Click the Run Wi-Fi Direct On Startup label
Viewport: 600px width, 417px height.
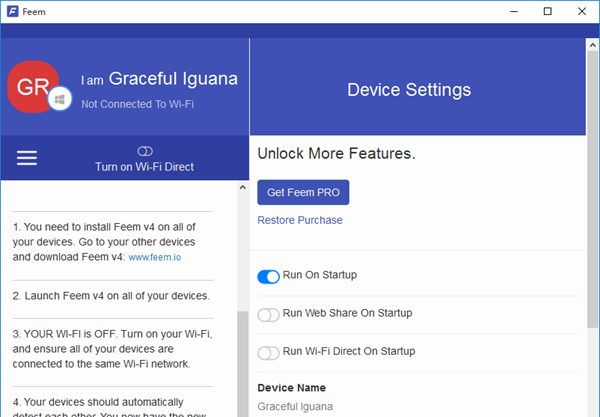(349, 351)
